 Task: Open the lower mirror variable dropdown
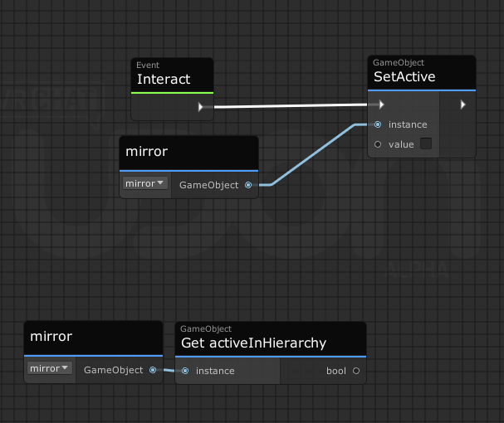point(50,368)
